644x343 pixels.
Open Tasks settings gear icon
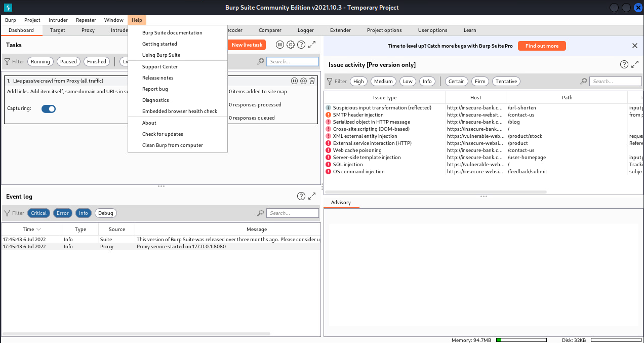[291, 45]
